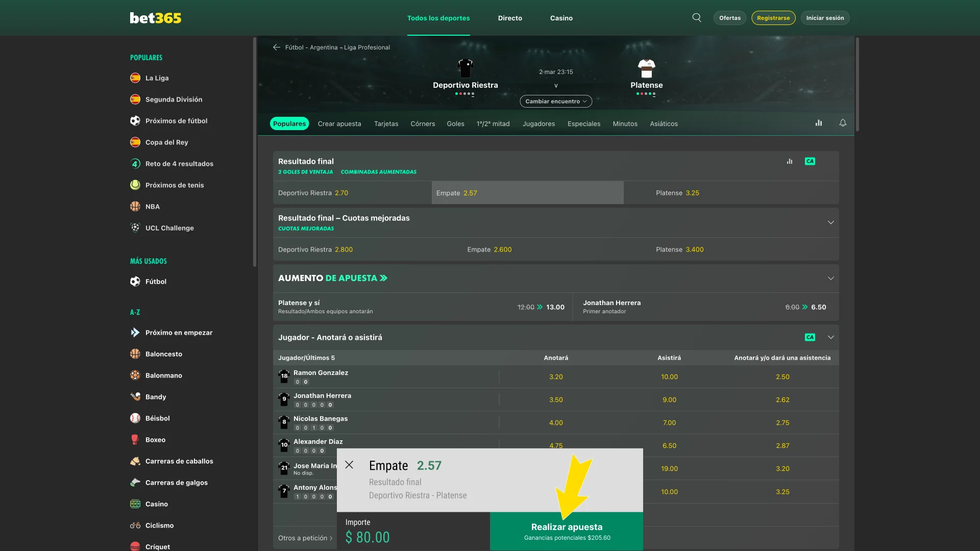980x551 pixels.
Task: Click the Importe amount field
Action: [367, 537]
